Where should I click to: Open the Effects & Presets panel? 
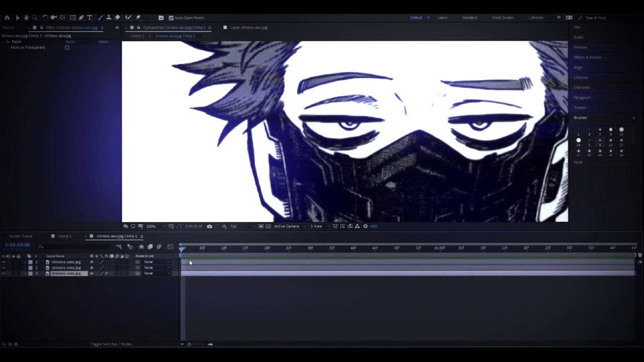click(x=587, y=57)
